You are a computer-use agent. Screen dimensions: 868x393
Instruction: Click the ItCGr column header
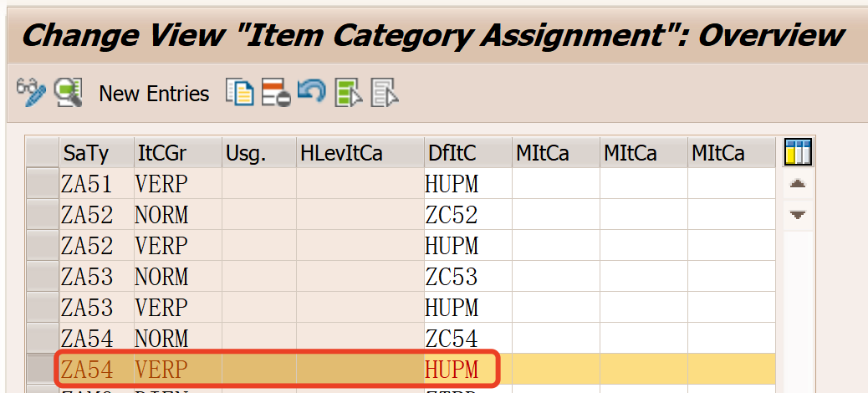click(177, 153)
